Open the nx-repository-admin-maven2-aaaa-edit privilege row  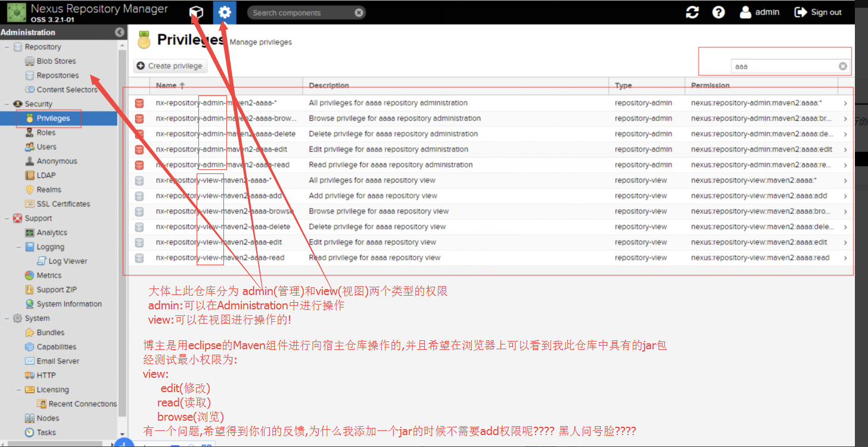pyautogui.click(x=491, y=150)
